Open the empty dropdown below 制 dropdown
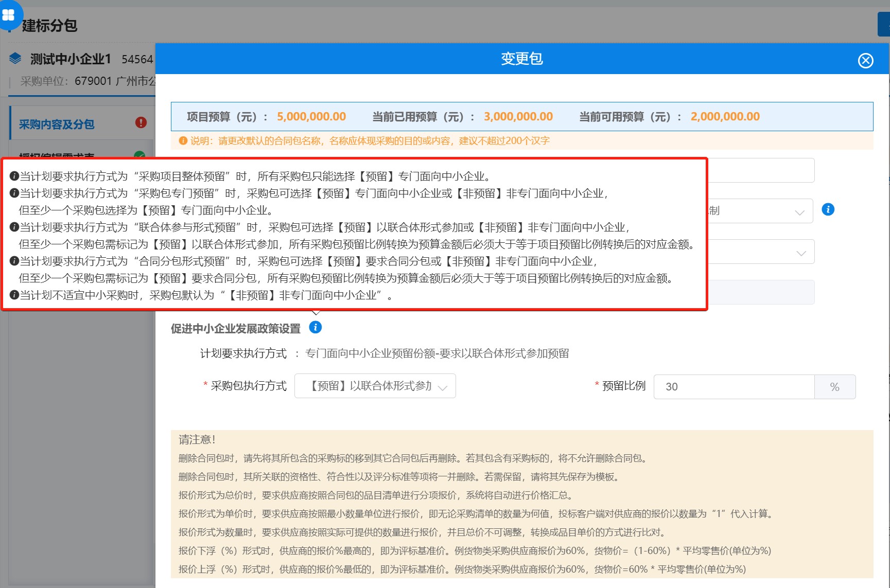Viewport: 890px width, 588px height. coord(760,252)
